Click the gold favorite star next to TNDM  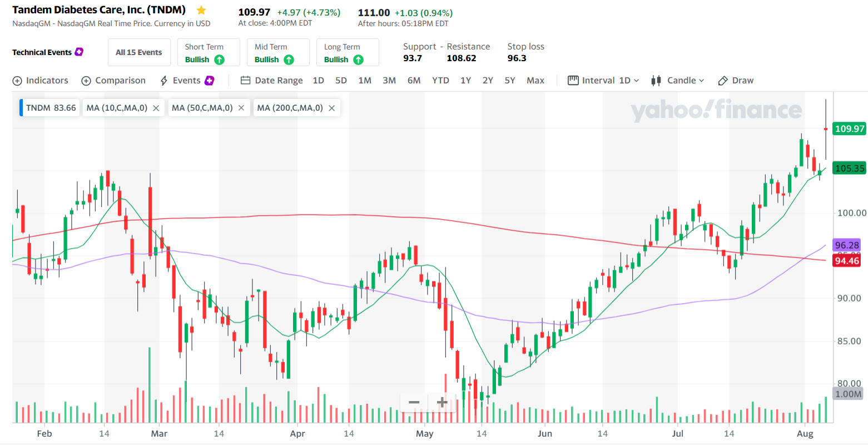pyautogui.click(x=201, y=11)
